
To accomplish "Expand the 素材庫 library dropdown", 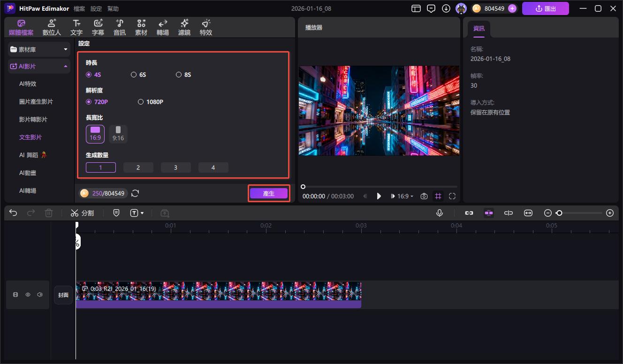I will (66, 49).
